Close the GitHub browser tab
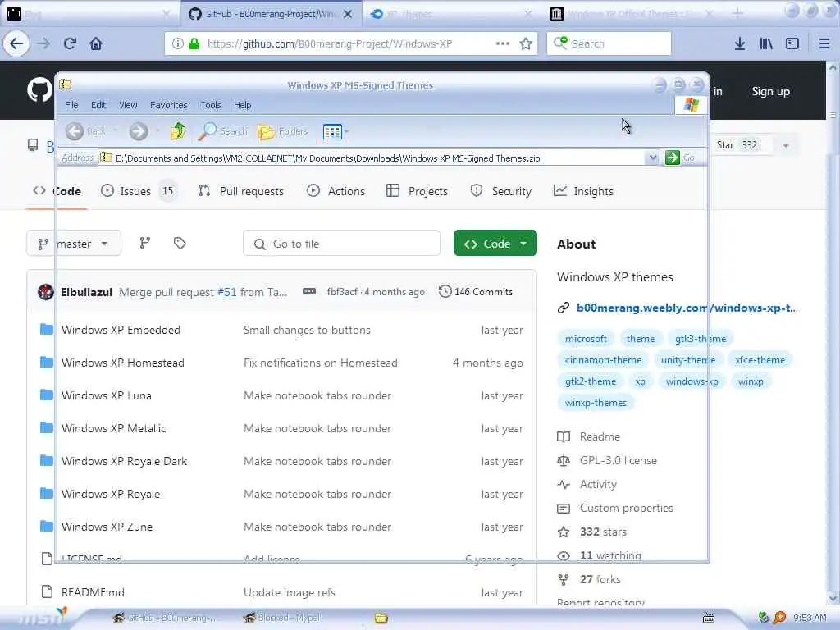 click(348, 14)
